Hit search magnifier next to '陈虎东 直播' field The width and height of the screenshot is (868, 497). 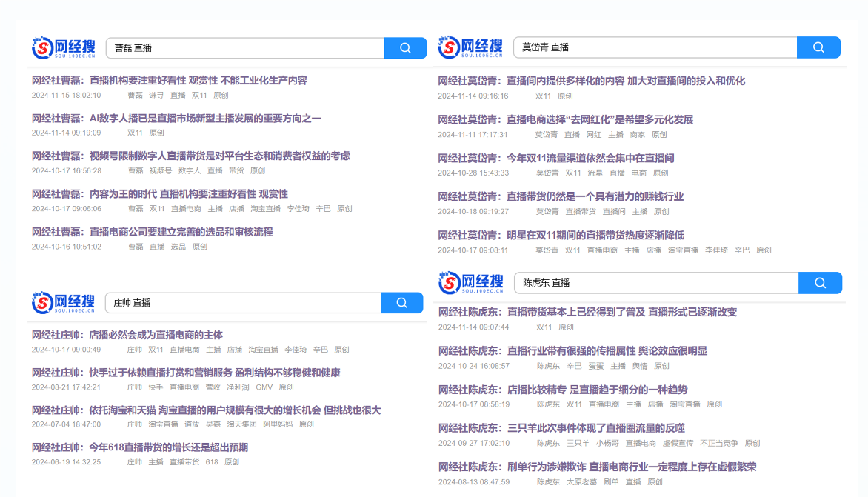tap(820, 283)
